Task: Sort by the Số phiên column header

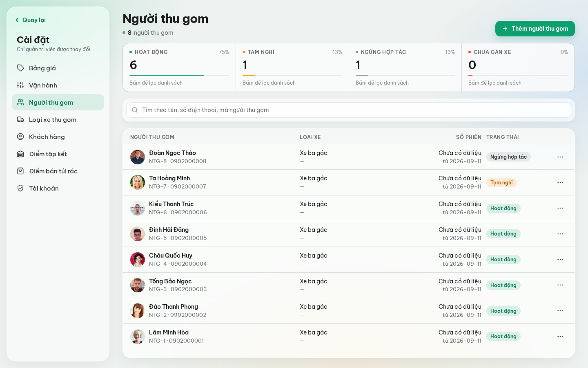Action: point(469,137)
